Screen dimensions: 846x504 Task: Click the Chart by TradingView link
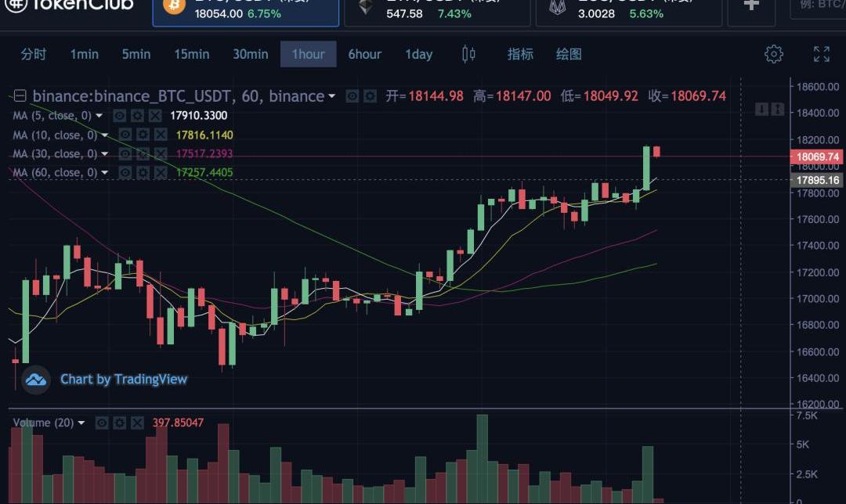pyautogui.click(x=124, y=380)
